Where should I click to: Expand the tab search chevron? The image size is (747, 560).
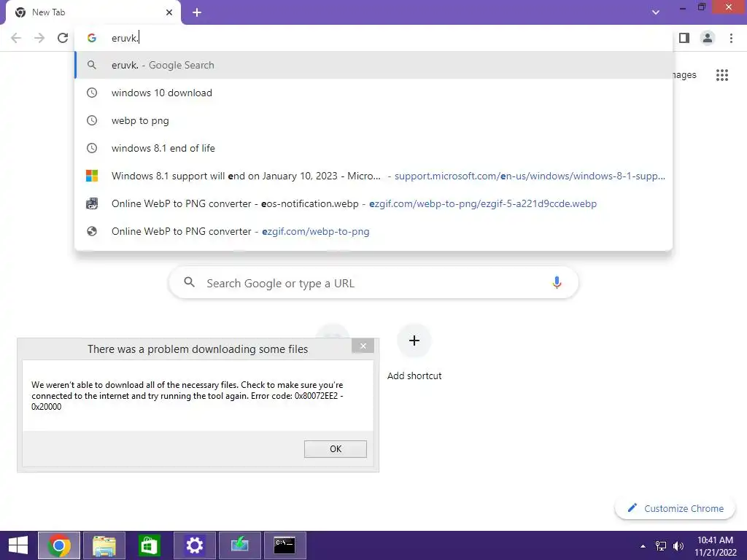(x=656, y=12)
